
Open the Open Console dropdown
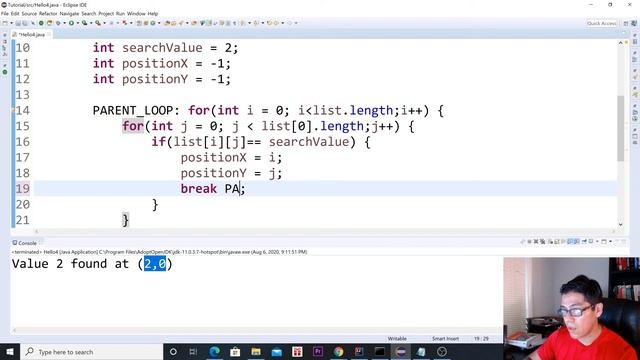[x=611, y=242]
